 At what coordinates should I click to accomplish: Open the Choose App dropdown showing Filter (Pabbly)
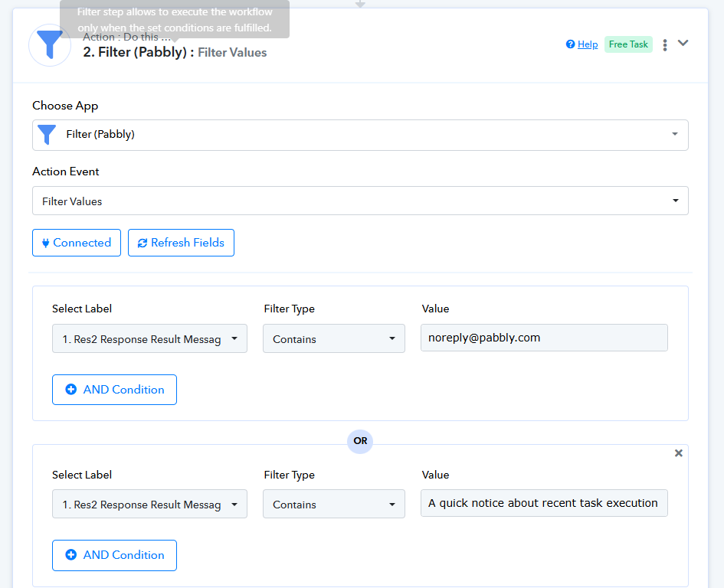pyautogui.click(x=360, y=135)
